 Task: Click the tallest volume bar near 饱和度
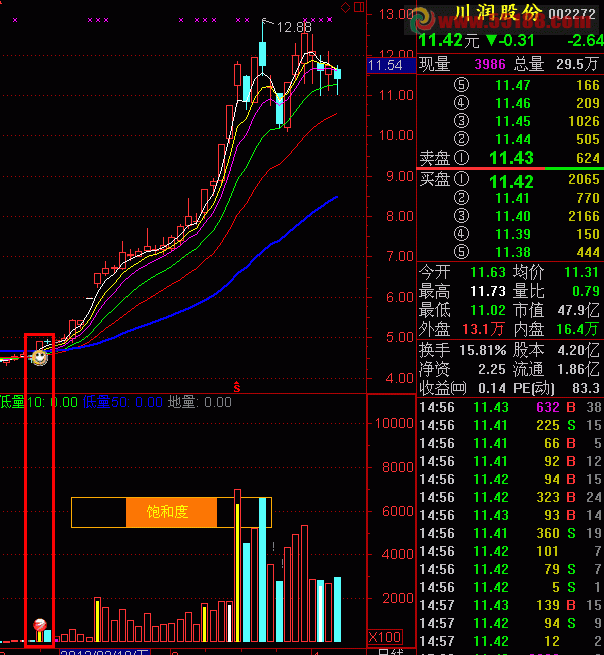click(237, 566)
